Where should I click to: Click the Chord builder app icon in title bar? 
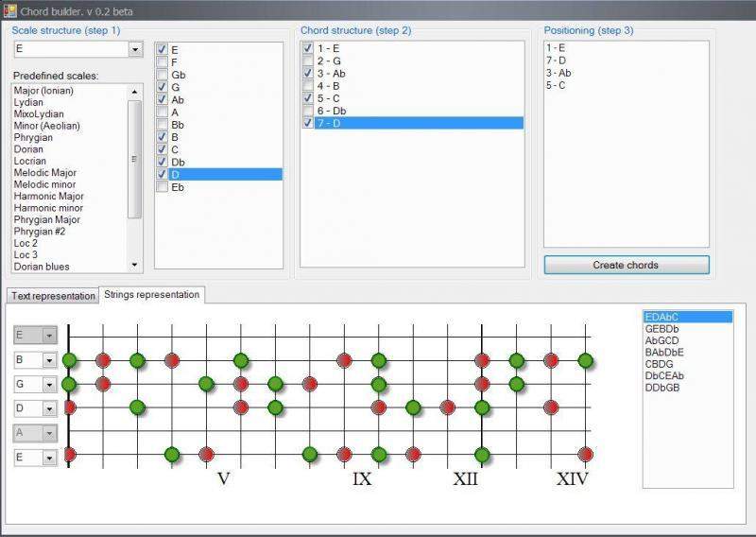coord(10,10)
